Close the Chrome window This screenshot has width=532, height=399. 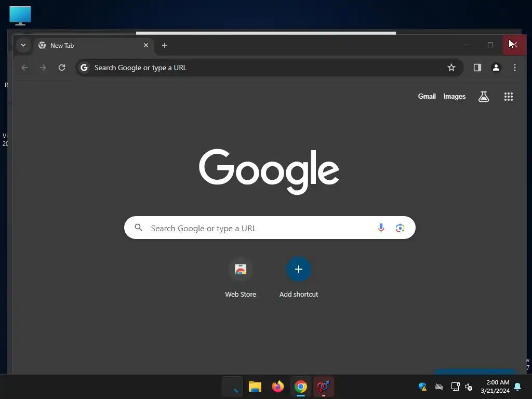tap(514, 45)
